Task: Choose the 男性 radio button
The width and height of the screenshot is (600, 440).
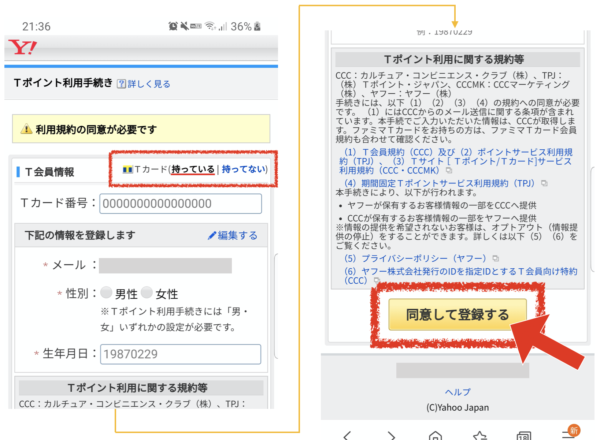Action: 106,293
